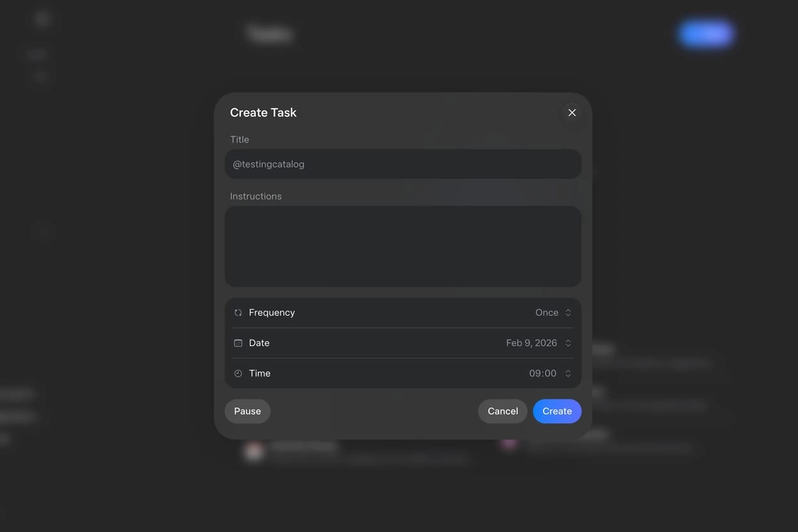Click inside the Instructions text area
Screen dimensions: 798x532
click(403, 247)
